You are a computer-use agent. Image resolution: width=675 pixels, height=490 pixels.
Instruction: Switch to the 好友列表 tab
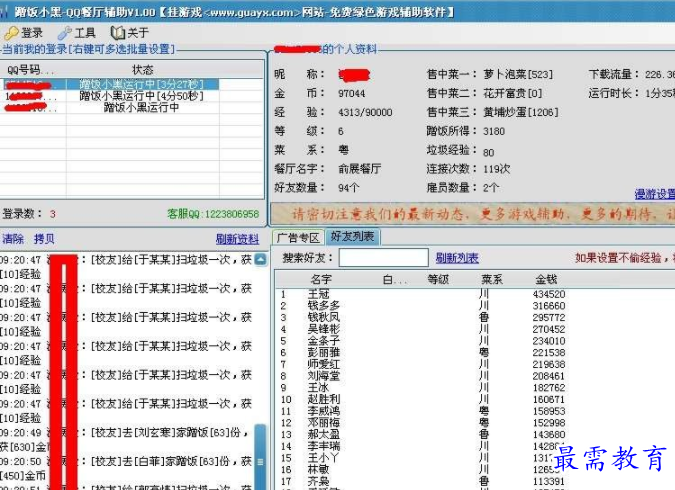[x=352, y=236]
